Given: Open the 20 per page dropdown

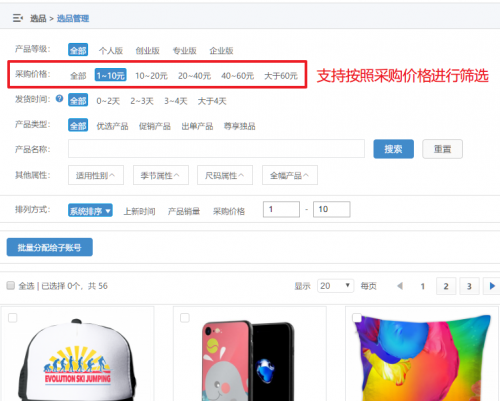Looking at the screenshot, I should (335, 286).
